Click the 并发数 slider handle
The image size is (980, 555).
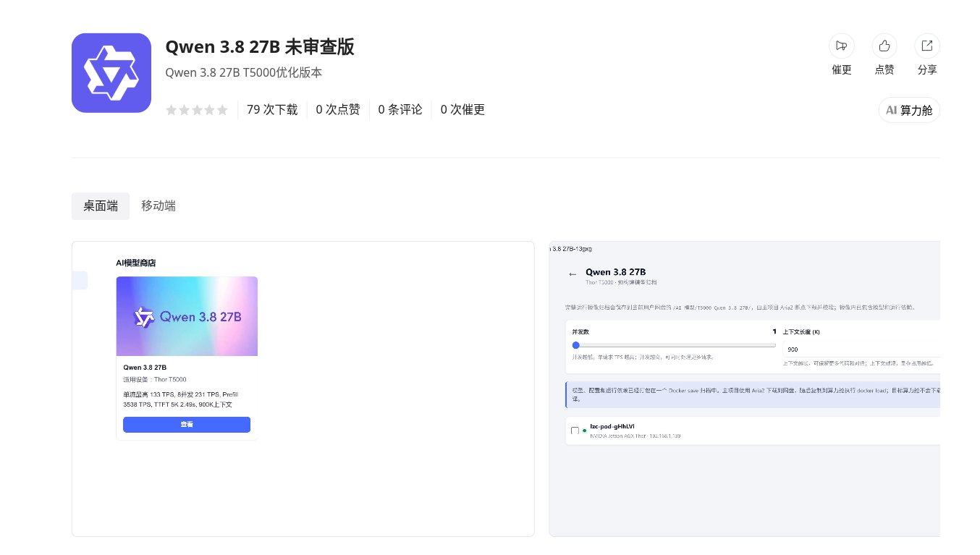click(x=575, y=345)
